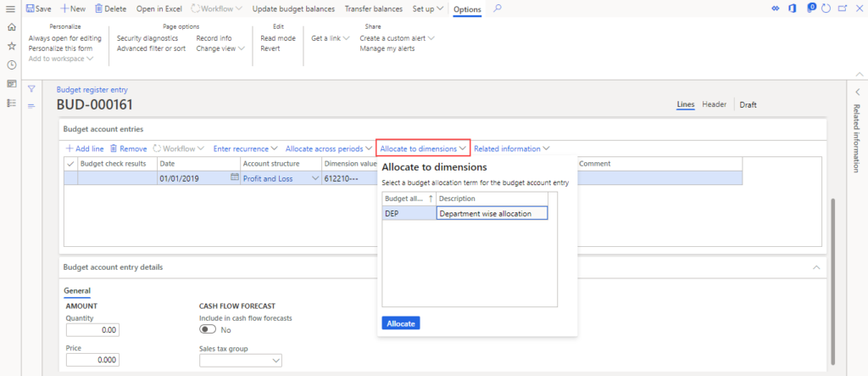The image size is (868, 376).
Task: Click the Quantity input field
Action: coord(93,330)
